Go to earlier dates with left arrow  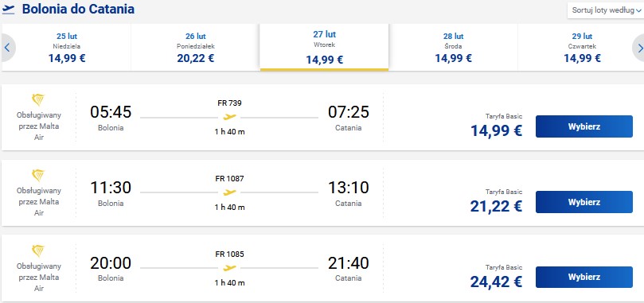(7, 48)
